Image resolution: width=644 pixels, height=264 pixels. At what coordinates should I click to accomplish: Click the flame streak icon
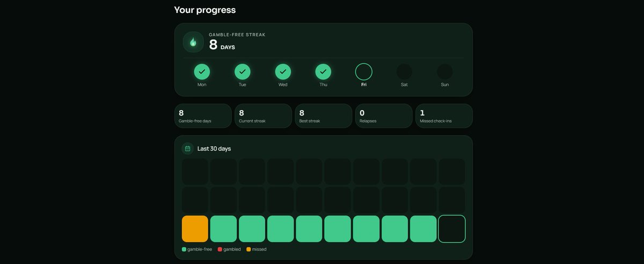point(193,42)
